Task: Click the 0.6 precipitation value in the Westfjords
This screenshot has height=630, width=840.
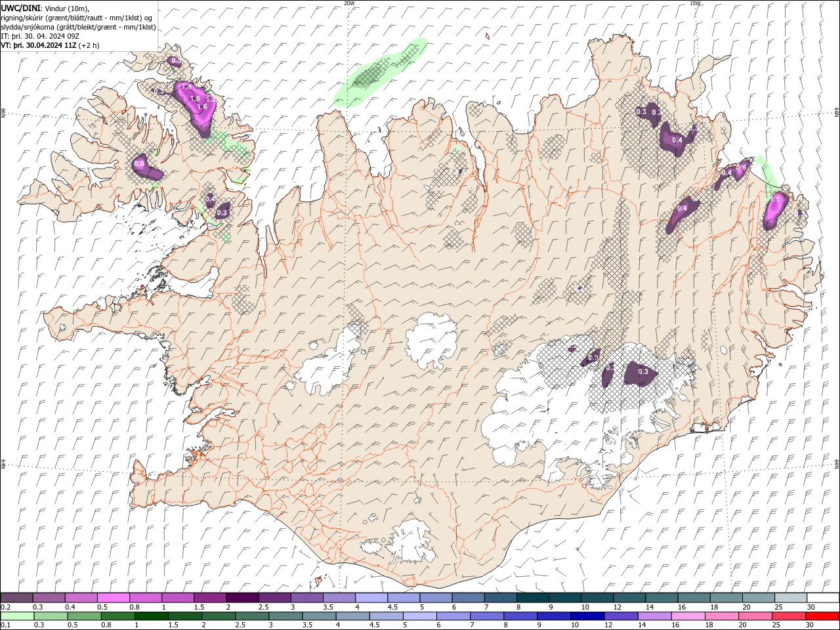Action: (139, 164)
